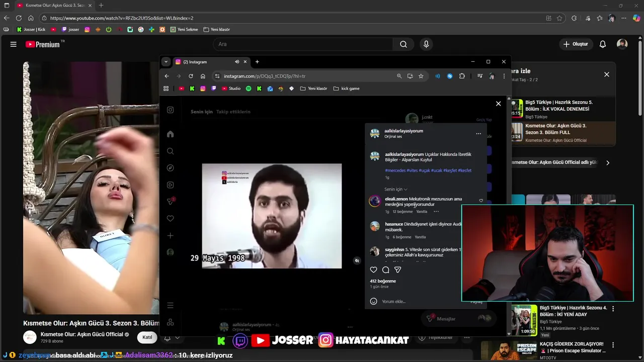This screenshot has height=362, width=644.
Task: Select the Senin için feed tab
Action: 202,112
